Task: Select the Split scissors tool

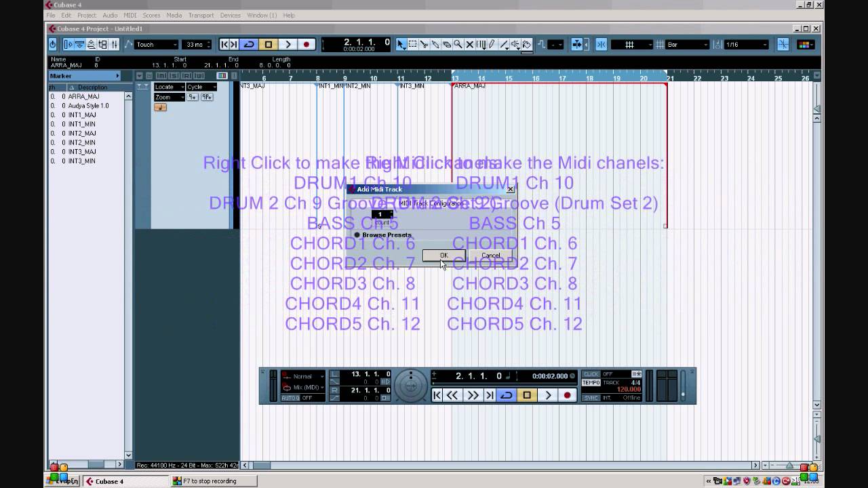Action: (424, 45)
